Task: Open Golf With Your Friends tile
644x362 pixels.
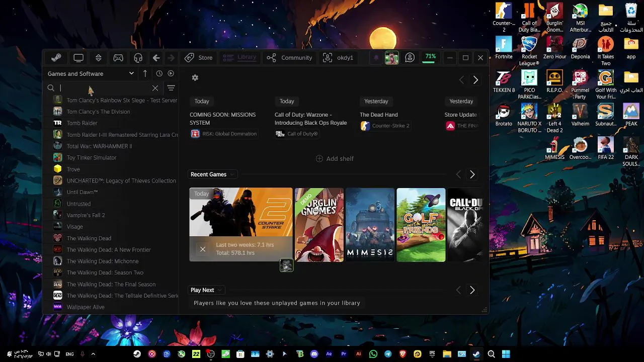Action: [x=421, y=225]
